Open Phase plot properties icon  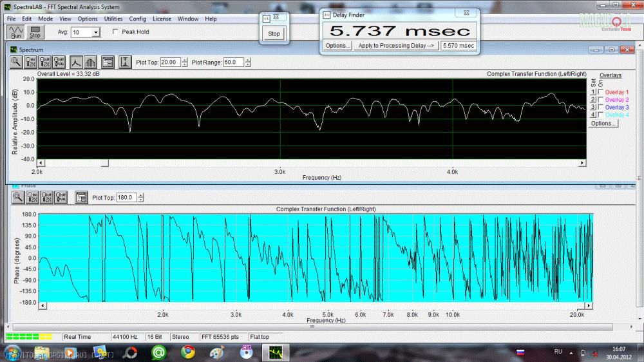tap(81, 197)
